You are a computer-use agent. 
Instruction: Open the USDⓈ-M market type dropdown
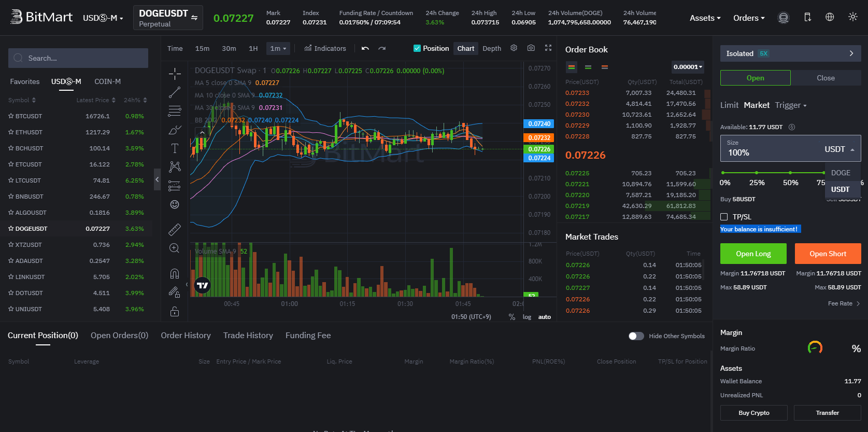[x=103, y=18]
